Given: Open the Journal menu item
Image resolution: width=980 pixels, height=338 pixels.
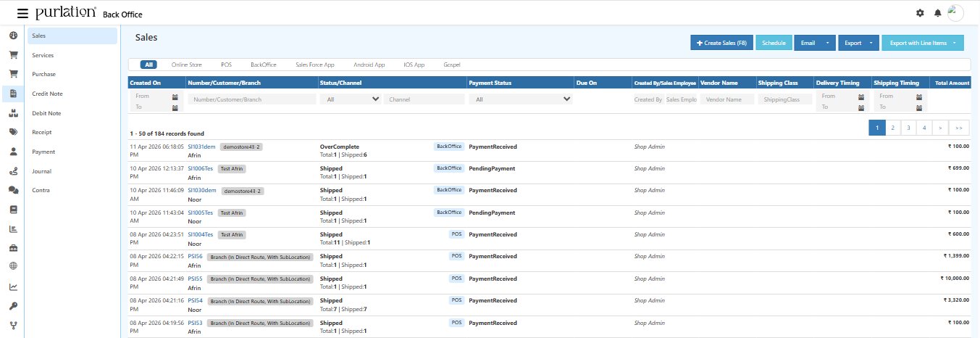Looking at the screenshot, I should [x=72, y=171].
